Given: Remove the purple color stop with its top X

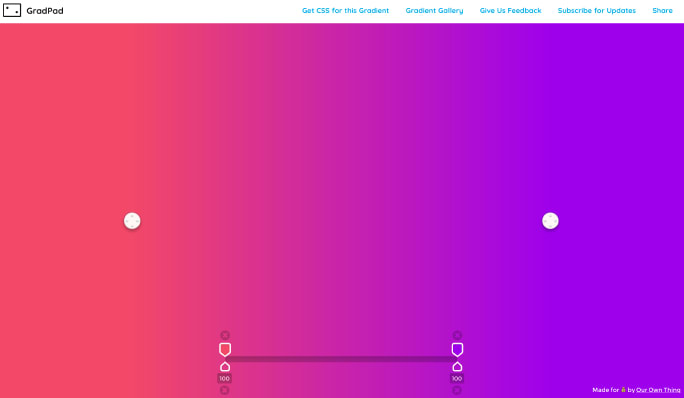Looking at the screenshot, I should click(457, 335).
